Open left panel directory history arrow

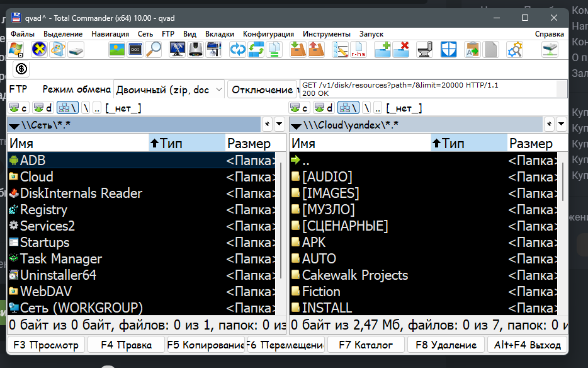click(x=279, y=124)
